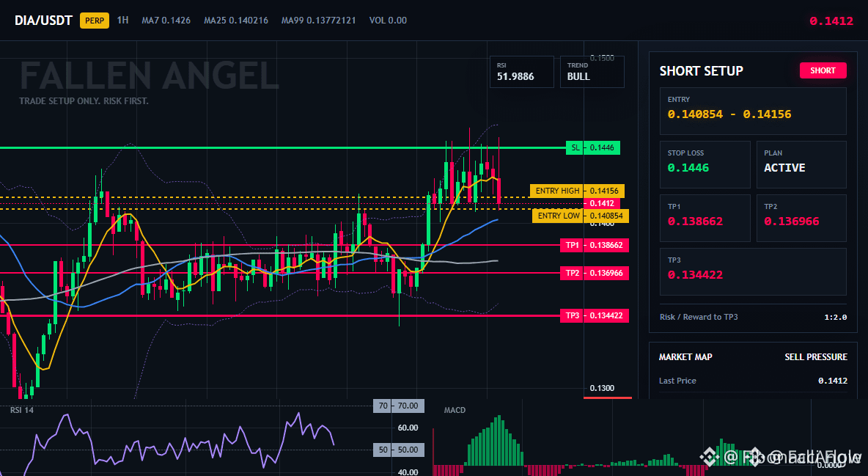Click the red 0.1412 price in header
868x476 pixels.
[x=831, y=21]
